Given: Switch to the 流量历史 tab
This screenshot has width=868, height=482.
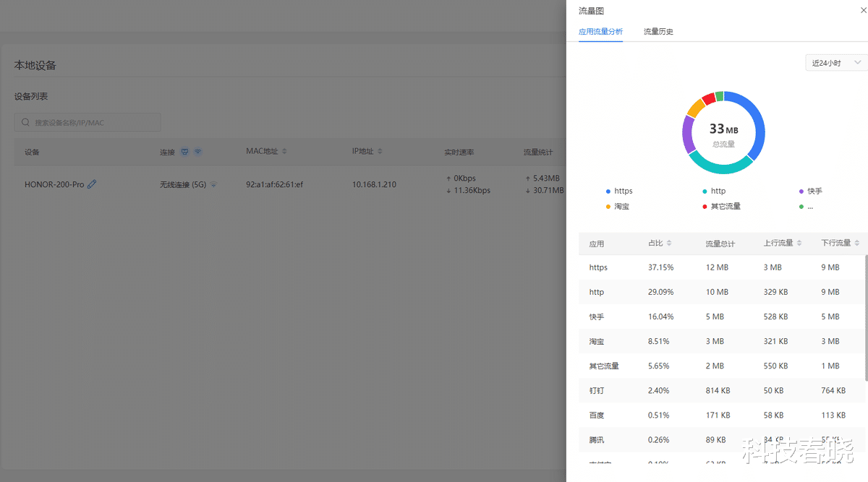Looking at the screenshot, I should coord(658,32).
